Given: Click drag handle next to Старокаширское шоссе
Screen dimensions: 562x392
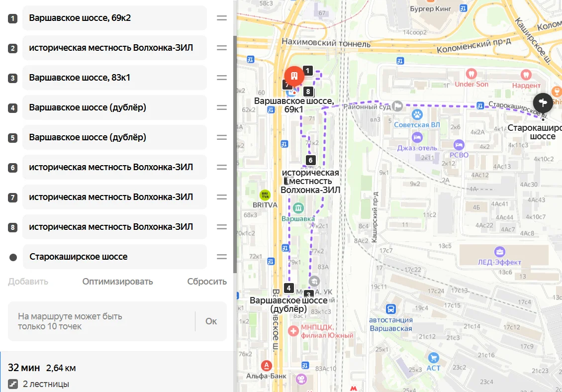Looking at the screenshot, I should 221,257.
